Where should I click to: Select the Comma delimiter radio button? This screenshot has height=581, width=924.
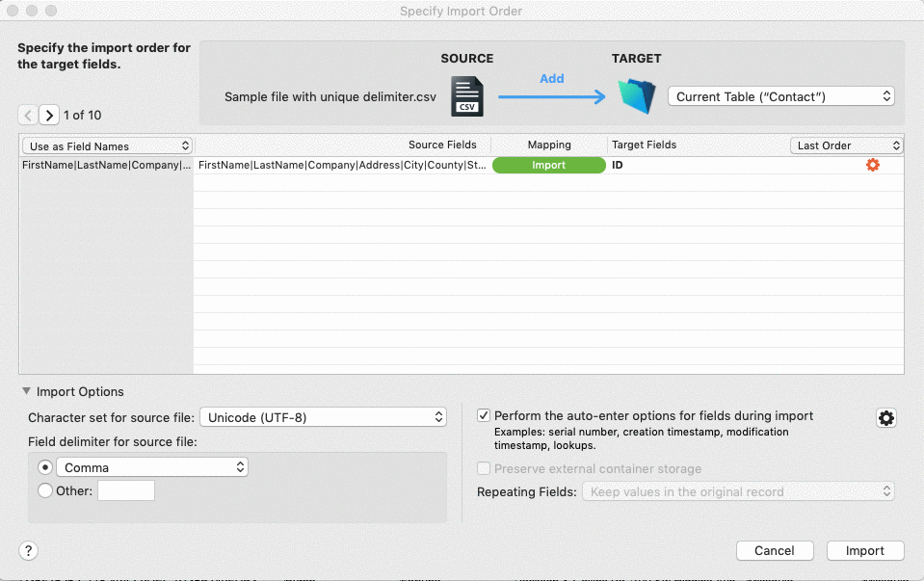(x=44, y=467)
